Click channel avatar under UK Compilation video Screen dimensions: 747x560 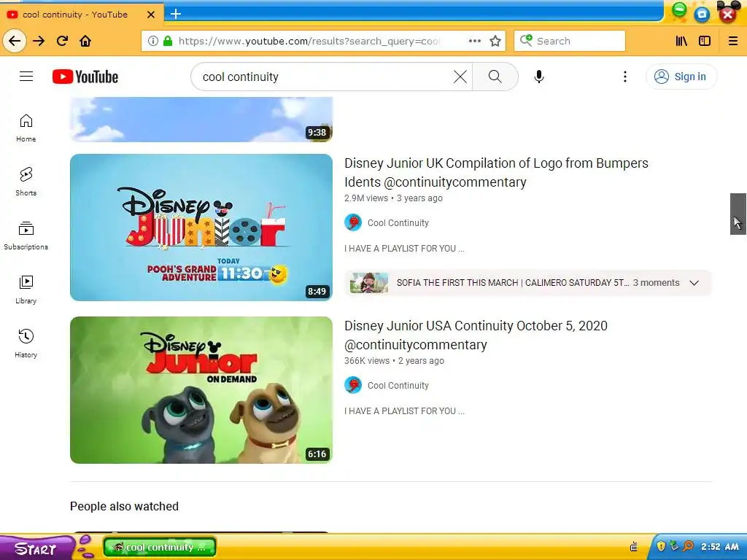[353, 222]
